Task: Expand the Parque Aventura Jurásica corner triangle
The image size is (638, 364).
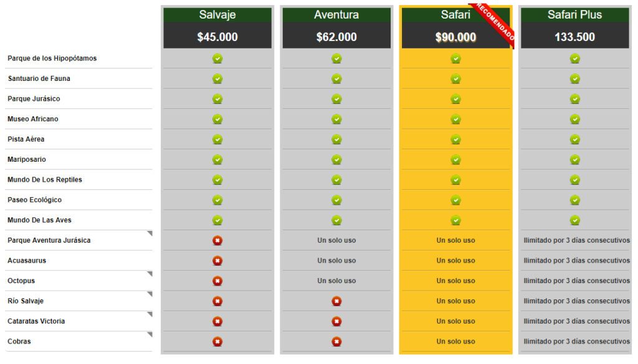Action: click(x=150, y=233)
